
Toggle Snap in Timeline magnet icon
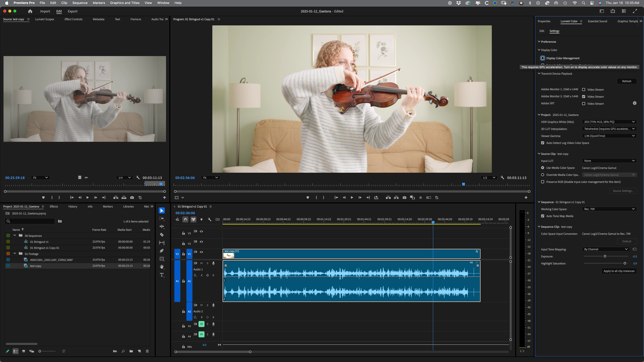tap(185, 219)
